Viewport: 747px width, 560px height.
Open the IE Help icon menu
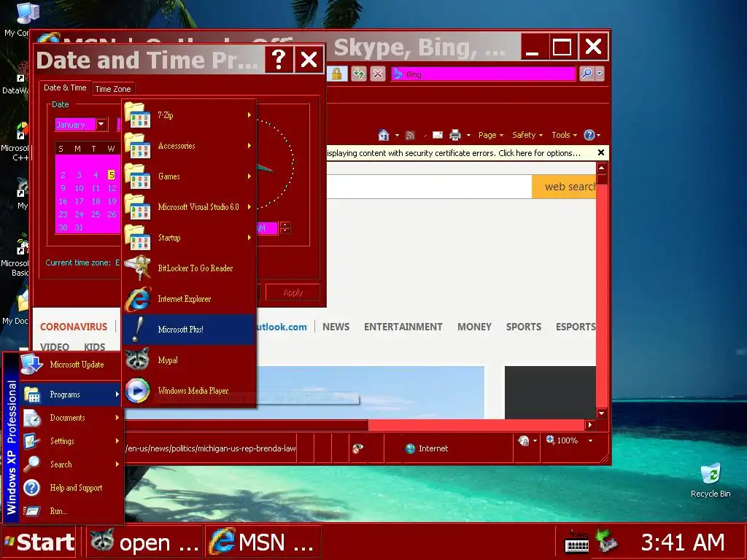(592, 135)
